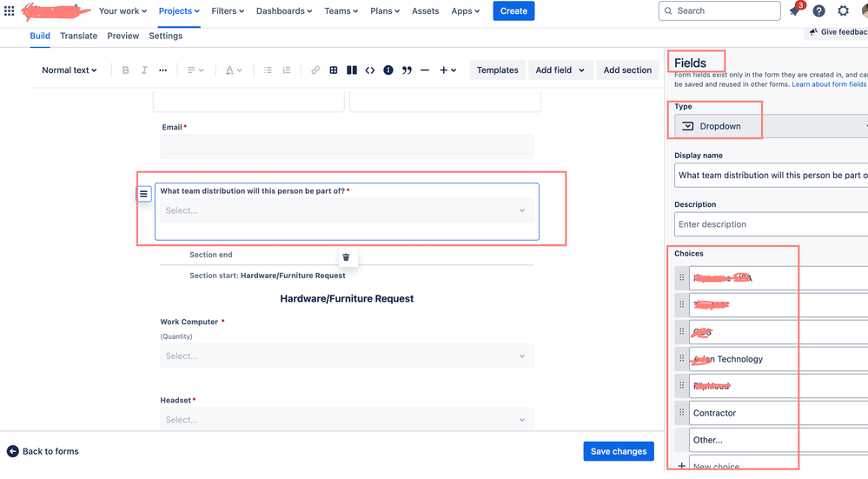Switch to the Settings tab

point(165,36)
